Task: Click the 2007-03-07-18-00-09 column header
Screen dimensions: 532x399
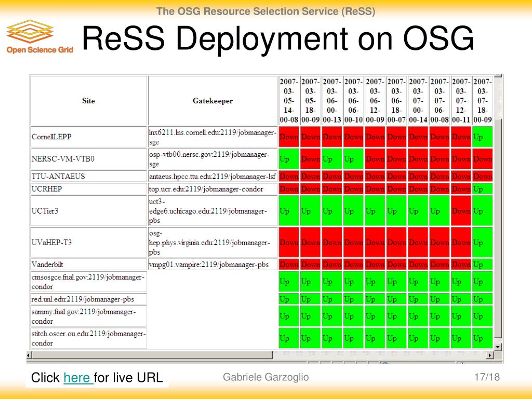Action: (483, 100)
